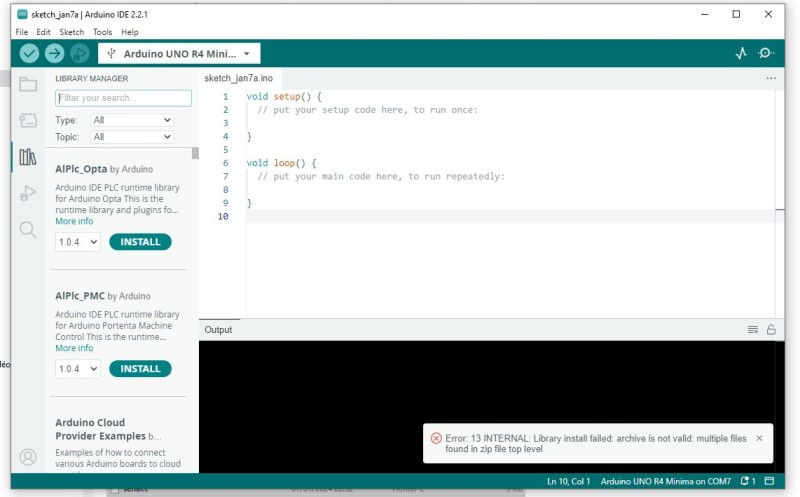The image size is (800, 497).
Task: Click the AlPlc_PMC library title
Action: 80,296
